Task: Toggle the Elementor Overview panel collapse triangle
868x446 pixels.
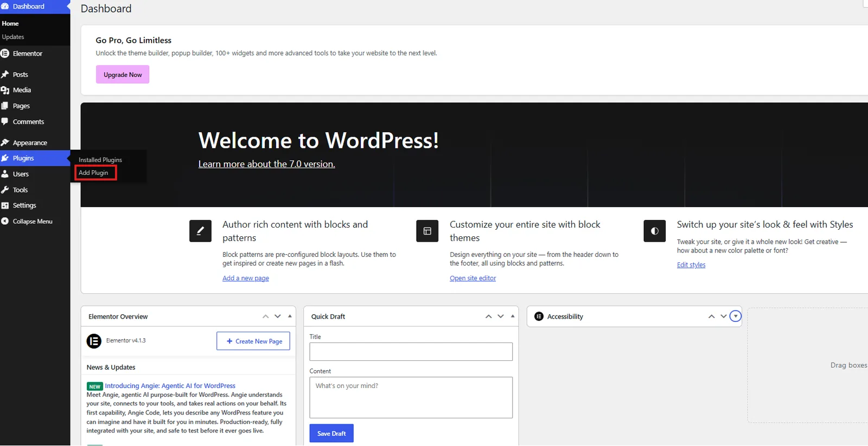Action: 290,316
